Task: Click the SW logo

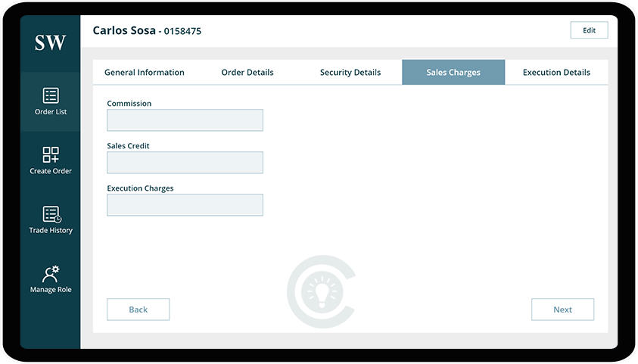Action: coord(50,42)
